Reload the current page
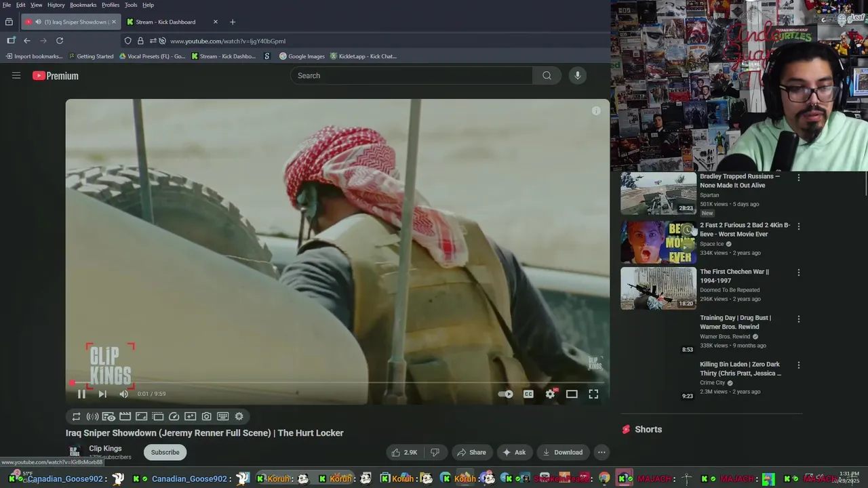 point(60,41)
